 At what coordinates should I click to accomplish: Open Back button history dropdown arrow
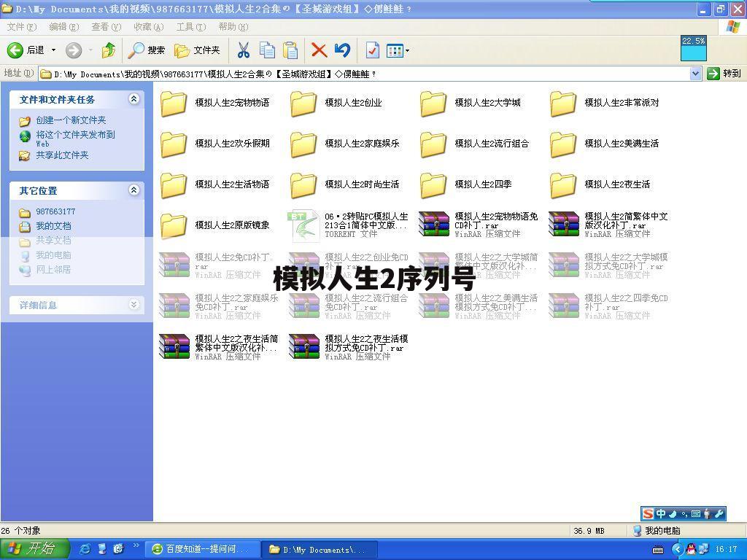(53, 50)
